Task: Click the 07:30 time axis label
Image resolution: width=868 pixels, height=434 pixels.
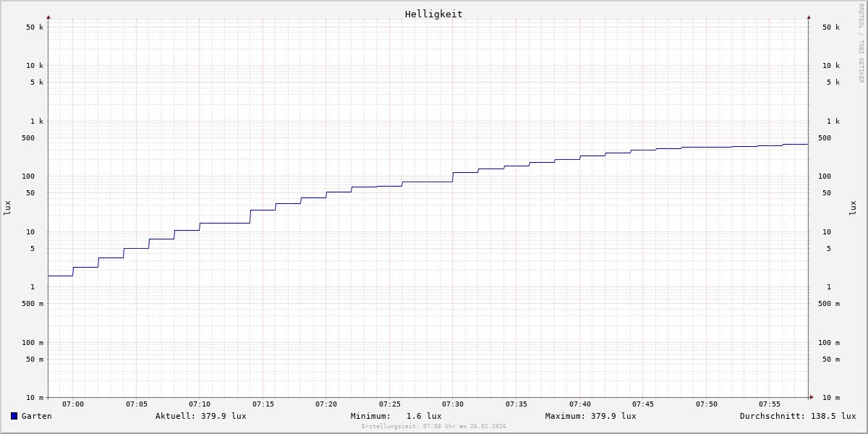Action: (x=453, y=404)
